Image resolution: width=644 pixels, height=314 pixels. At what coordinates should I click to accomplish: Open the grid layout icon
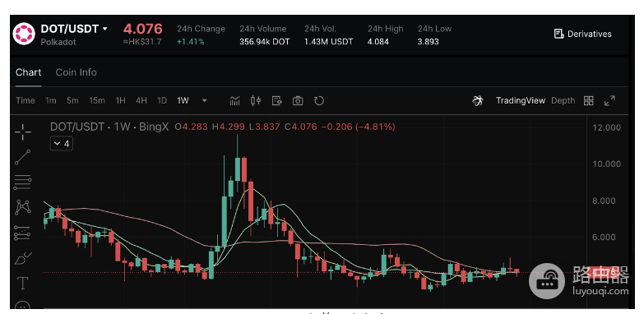tap(589, 100)
